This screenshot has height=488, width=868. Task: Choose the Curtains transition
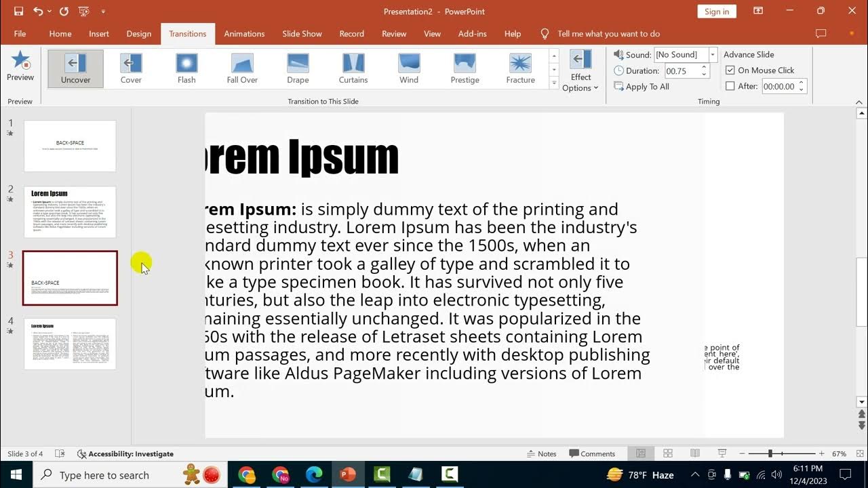pyautogui.click(x=353, y=68)
